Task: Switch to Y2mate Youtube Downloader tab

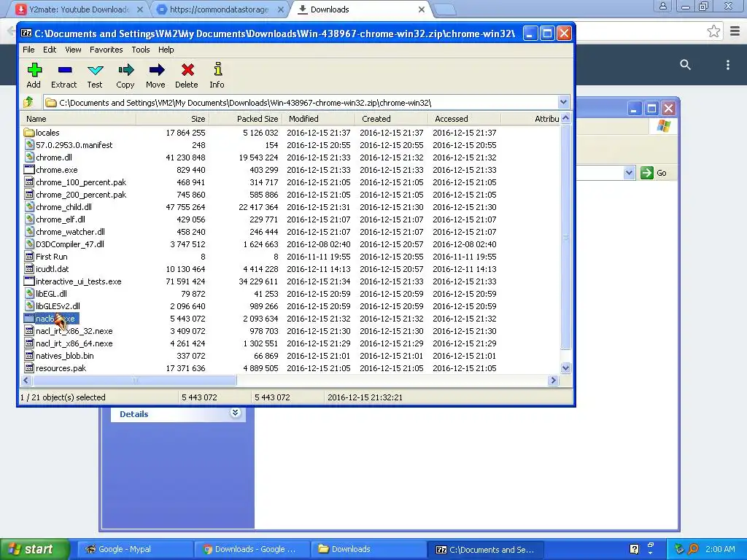Action: pos(79,9)
